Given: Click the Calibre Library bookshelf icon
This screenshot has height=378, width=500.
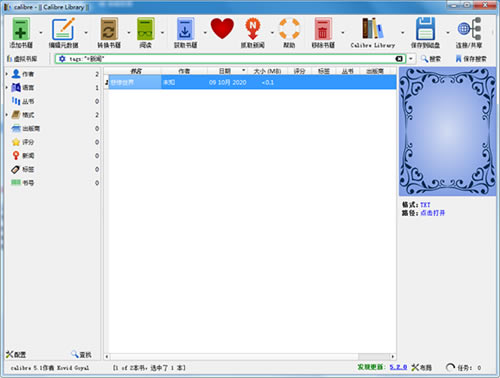Looking at the screenshot, I should [373, 33].
